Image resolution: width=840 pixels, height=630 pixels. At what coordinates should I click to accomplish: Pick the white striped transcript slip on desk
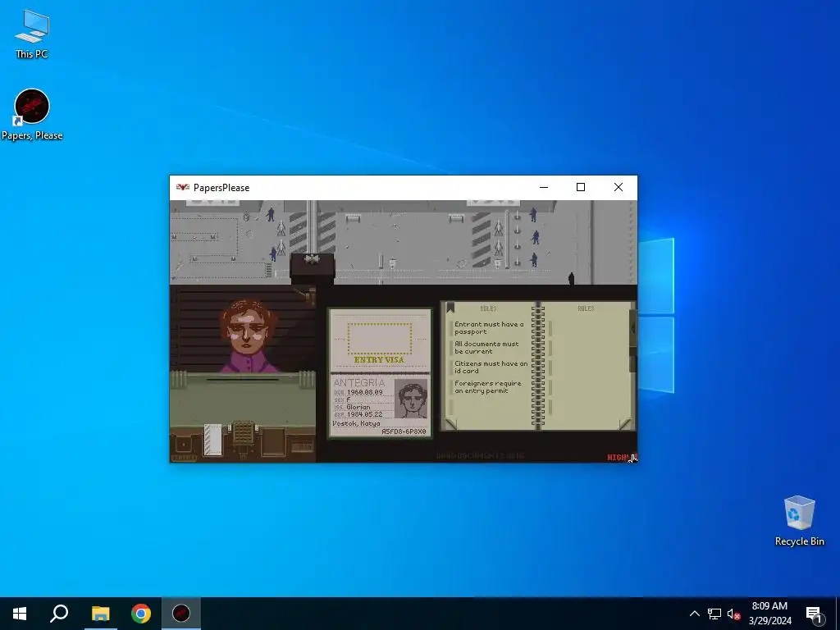[x=212, y=440]
